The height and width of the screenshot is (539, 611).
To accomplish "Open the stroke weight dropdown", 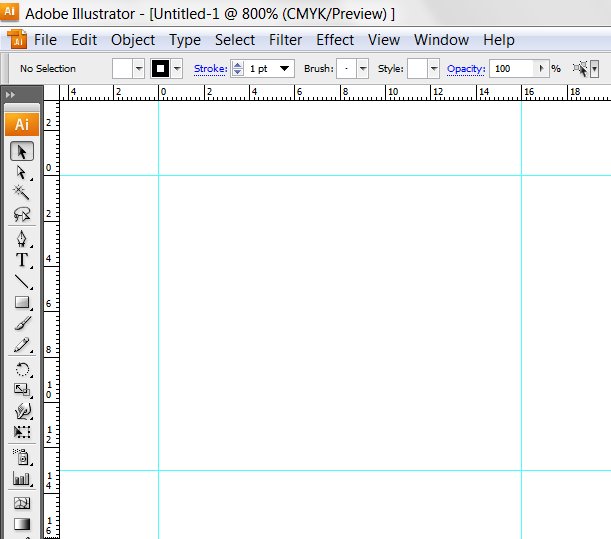I will click(286, 69).
